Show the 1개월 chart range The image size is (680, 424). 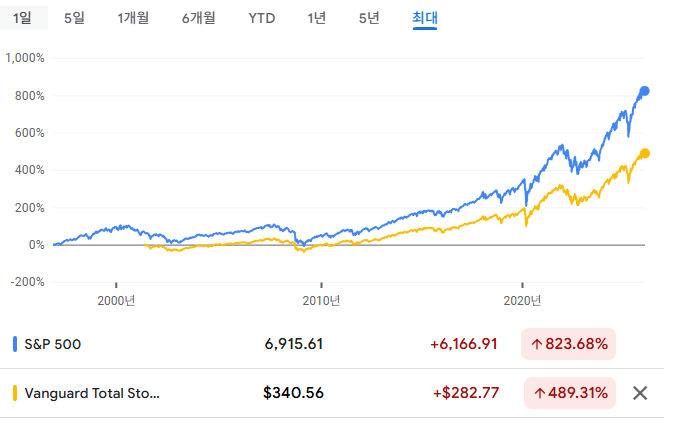[x=133, y=19]
